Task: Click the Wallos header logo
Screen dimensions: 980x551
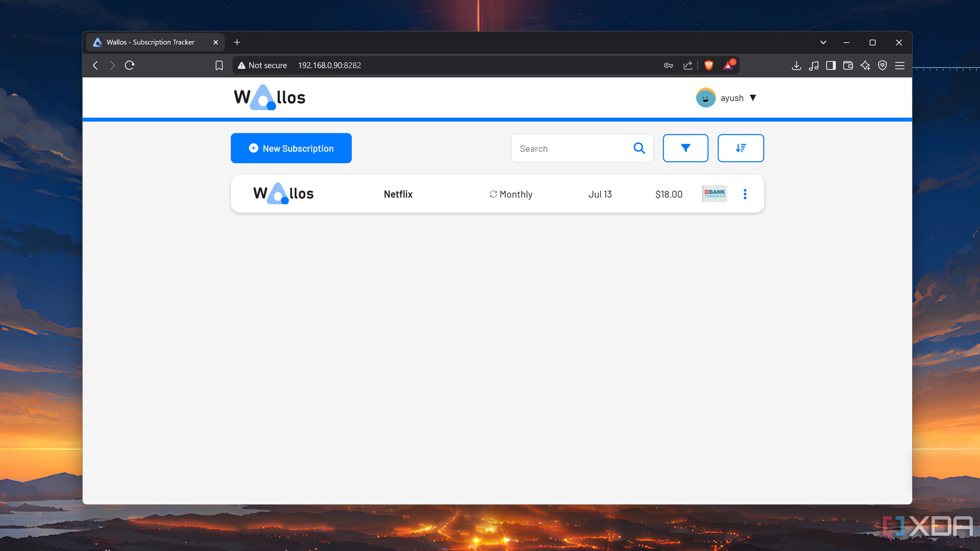Action: [x=269, y=97]
